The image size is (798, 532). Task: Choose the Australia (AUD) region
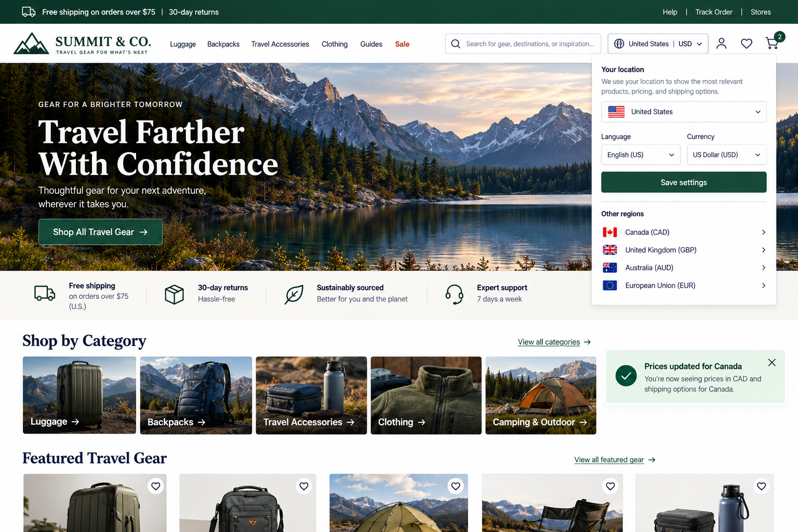pos(684,268)
